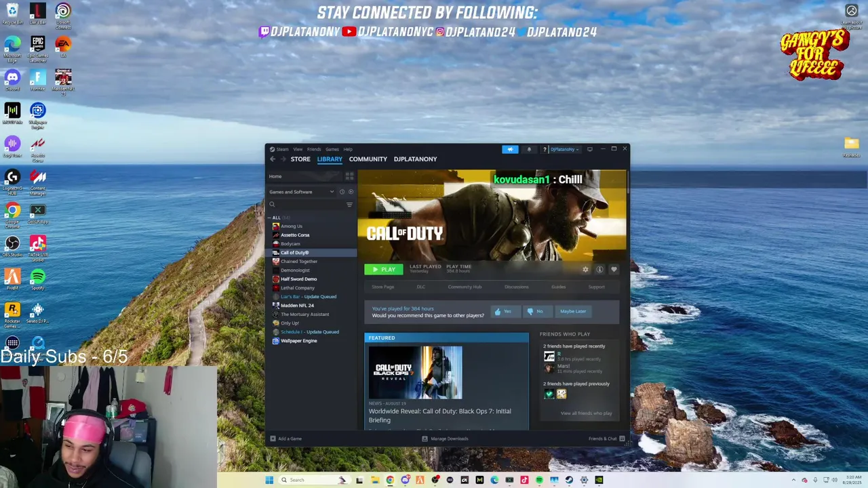
Task: Open the Community Hub link
Action: pyautogui.click(x=465, y=287)
